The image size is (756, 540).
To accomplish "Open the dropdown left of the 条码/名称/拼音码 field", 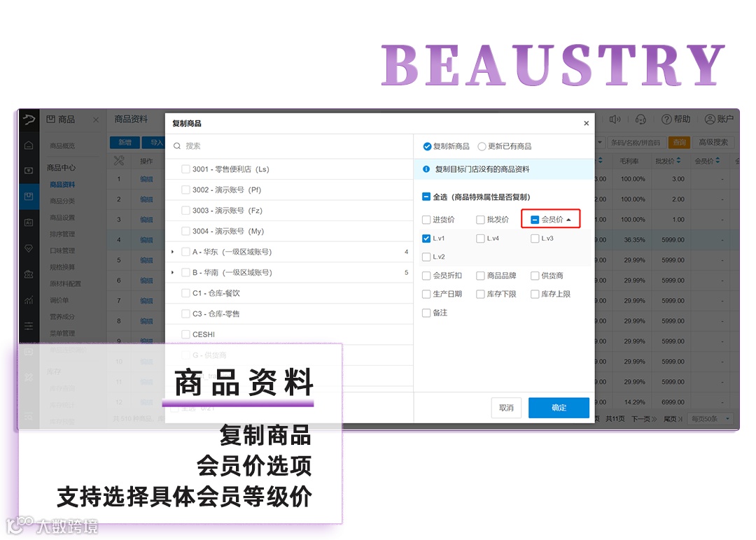I will [x=600, y=142].
